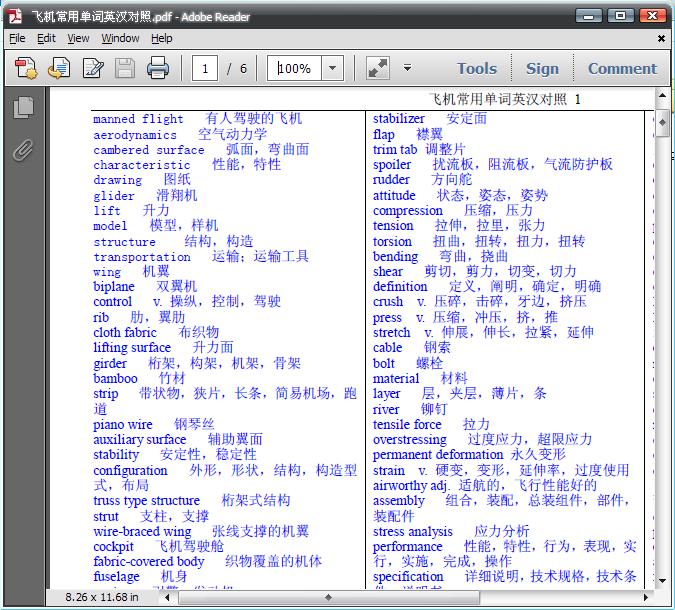Open the View menu
The width and height of the screenshot is (675, 610).
(78, 38)
